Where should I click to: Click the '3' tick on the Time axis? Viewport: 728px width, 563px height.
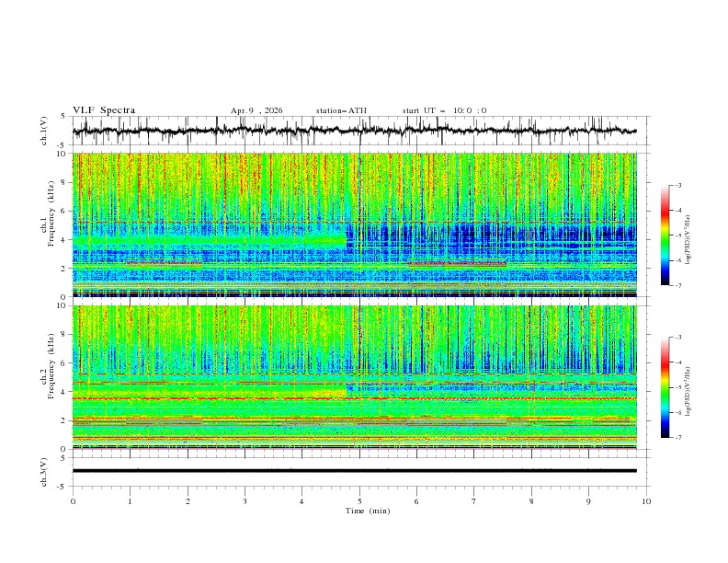pos(245,501)
